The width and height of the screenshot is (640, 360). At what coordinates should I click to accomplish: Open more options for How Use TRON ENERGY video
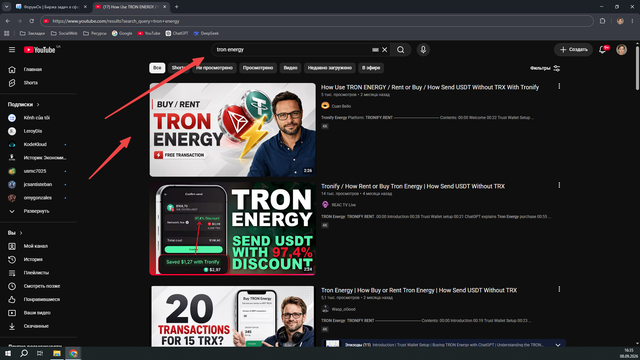(559, 87)
